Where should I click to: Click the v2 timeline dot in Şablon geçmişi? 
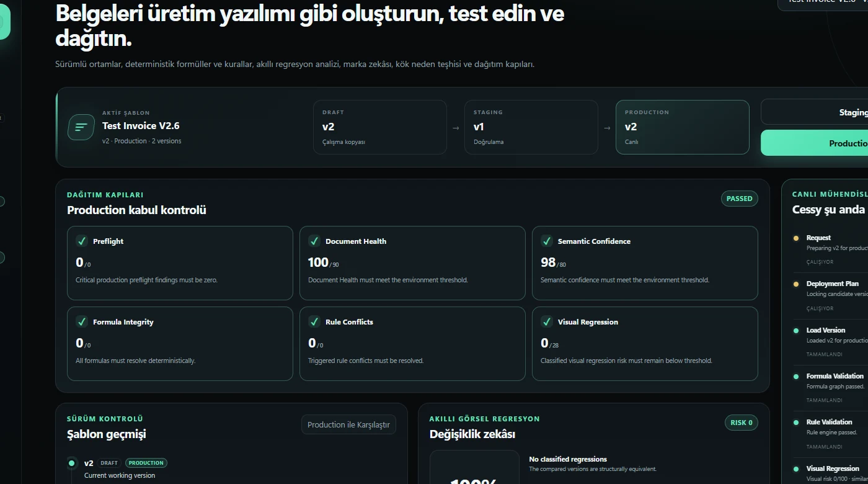[72, 463]
